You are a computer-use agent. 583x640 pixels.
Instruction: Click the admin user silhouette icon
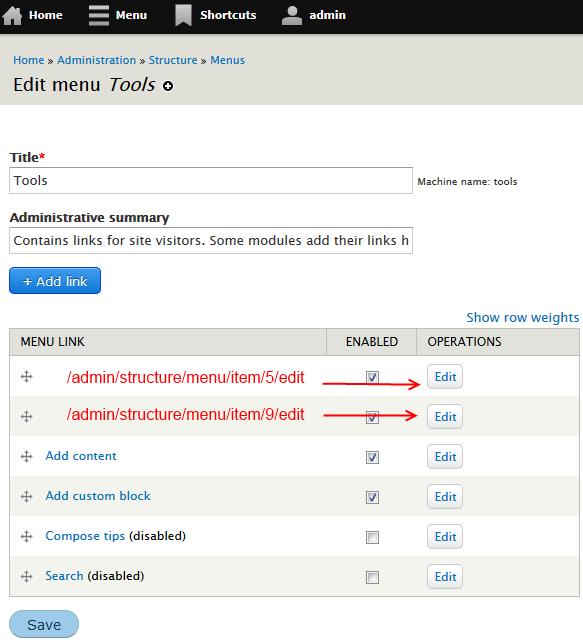click(292, 15)
